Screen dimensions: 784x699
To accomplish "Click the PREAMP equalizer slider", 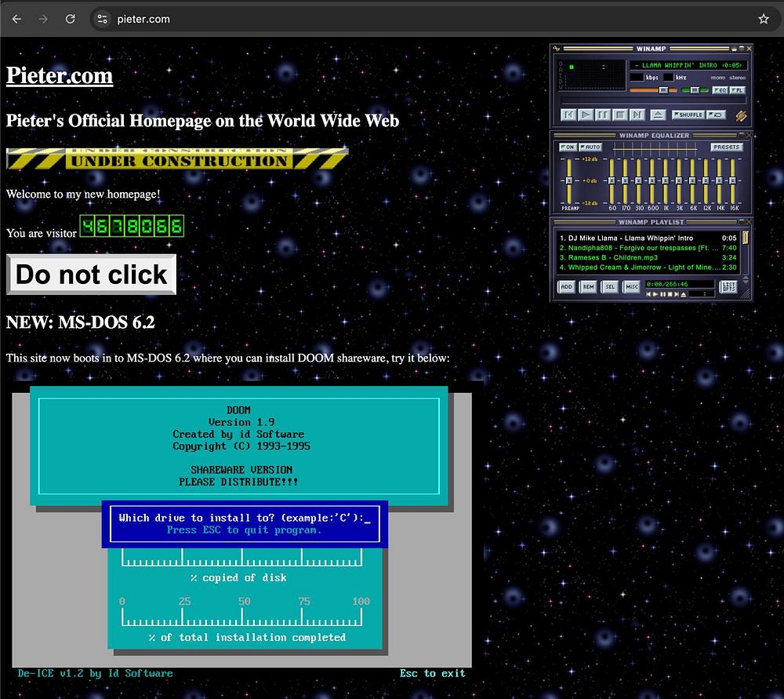I will pyautogui.click(x=569, y=180).
